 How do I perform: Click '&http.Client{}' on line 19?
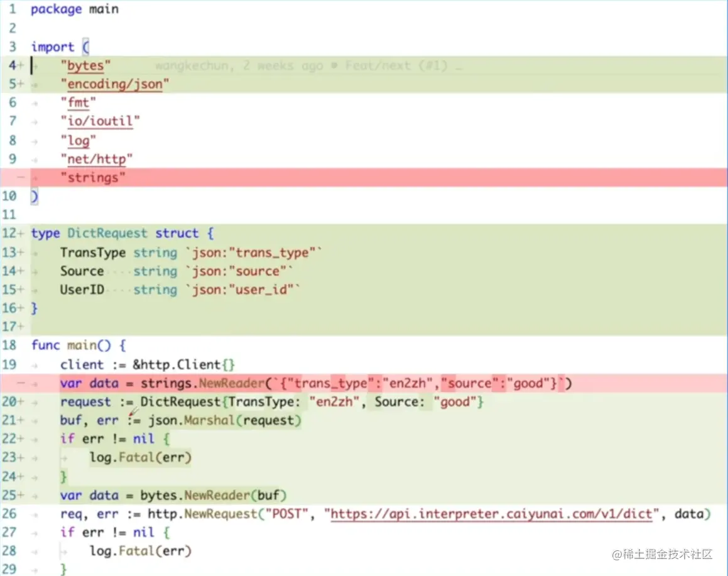(x=184, y=364)
